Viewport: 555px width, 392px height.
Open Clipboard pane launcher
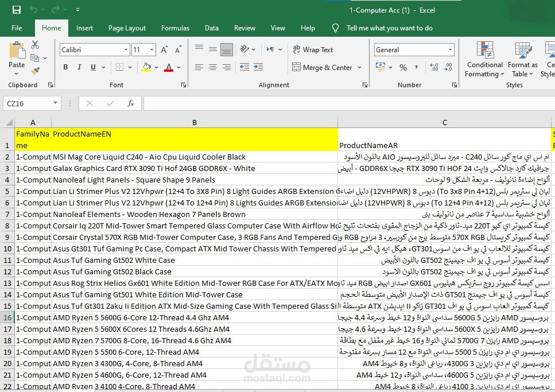click(x=51, y=85)
